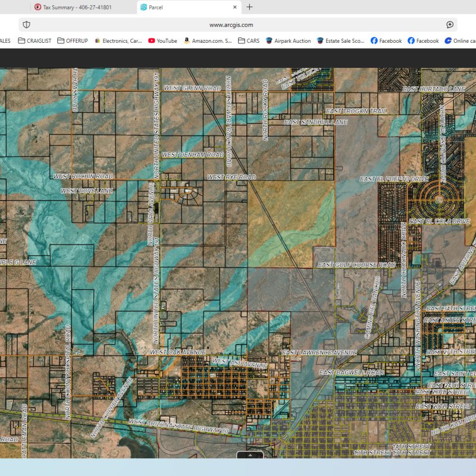This screenshot has width=476, height=476.
Task: Expand the bottom panel handle arrow on map
Action: pyautogui.click(x=250, y=455)
